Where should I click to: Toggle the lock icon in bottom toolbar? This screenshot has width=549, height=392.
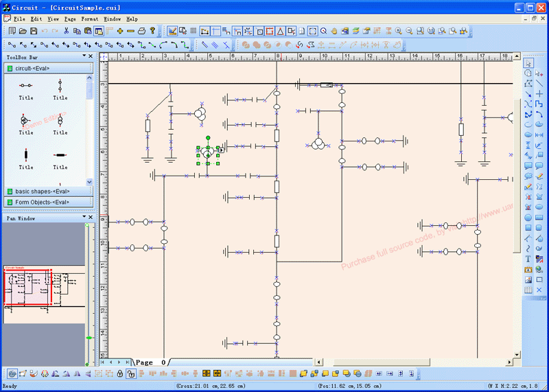[120, 373]
